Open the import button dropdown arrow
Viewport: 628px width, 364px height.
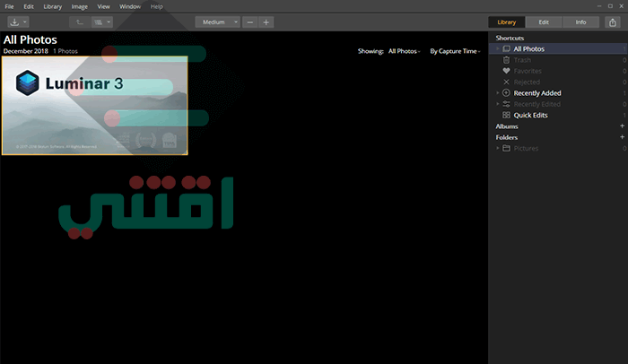(25, 22)
